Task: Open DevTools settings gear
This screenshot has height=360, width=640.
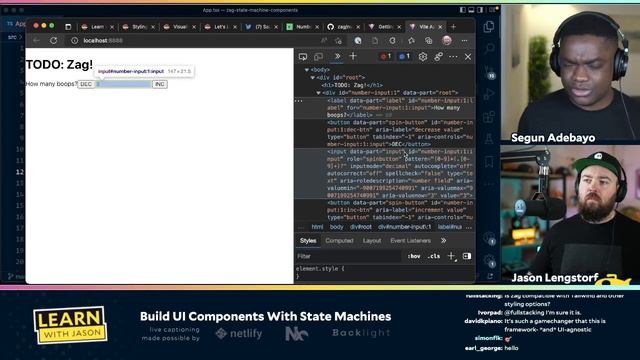Action: click(x=422, y=57)
